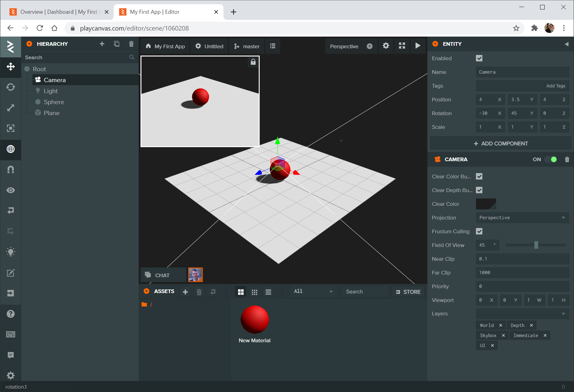The height and width of the screenshot is (392, 574).
Task: Delete the Camera component trash icon
Action: tap(567, 159)
